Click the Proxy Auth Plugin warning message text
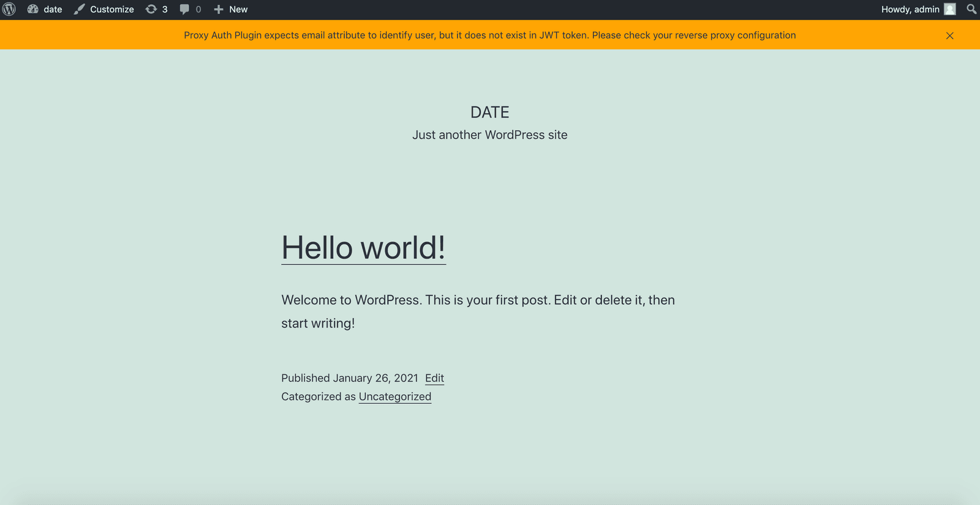980x505 pixels. pyautogui.click(x=490, y=36)
